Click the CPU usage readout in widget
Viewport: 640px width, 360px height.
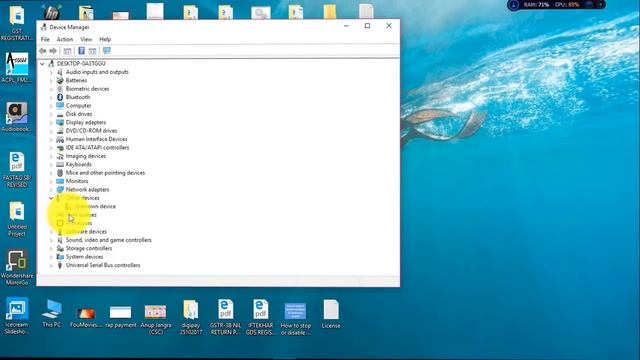point(567,5)
